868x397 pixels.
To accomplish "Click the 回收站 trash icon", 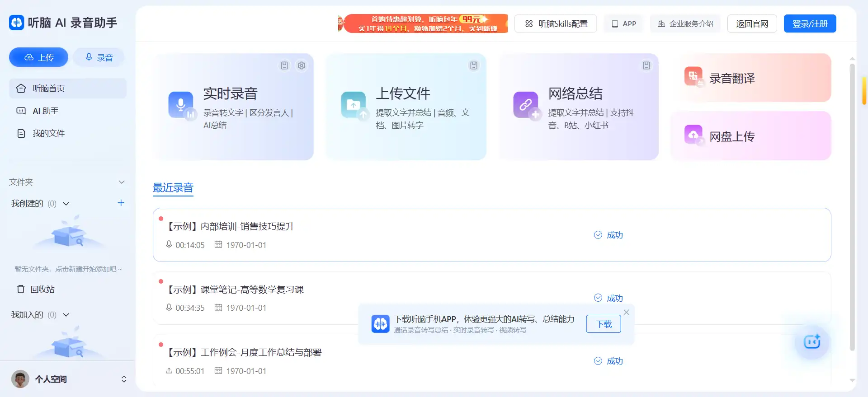I will 21,289.
